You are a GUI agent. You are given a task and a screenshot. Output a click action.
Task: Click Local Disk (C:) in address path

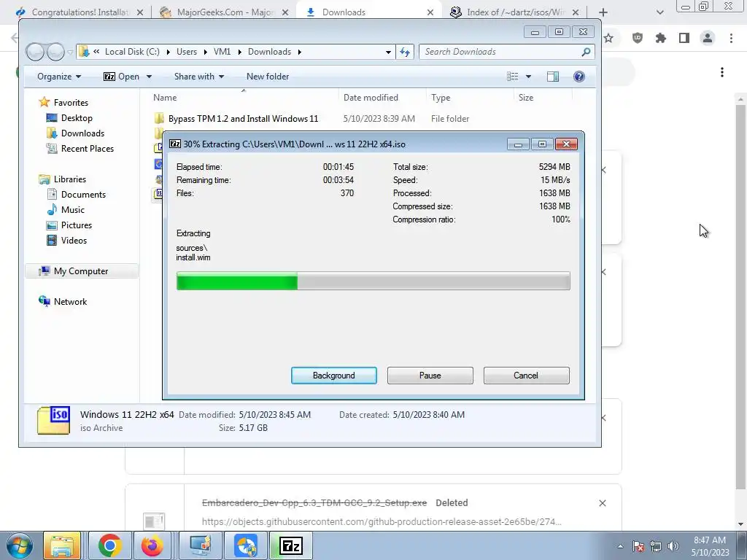pyautogui.click(x=132, y=52)
